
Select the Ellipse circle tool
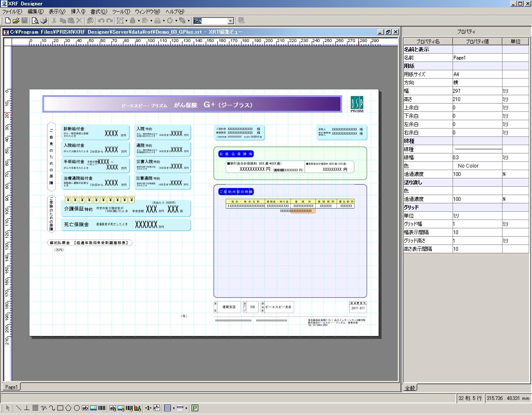tap(77, 408)
